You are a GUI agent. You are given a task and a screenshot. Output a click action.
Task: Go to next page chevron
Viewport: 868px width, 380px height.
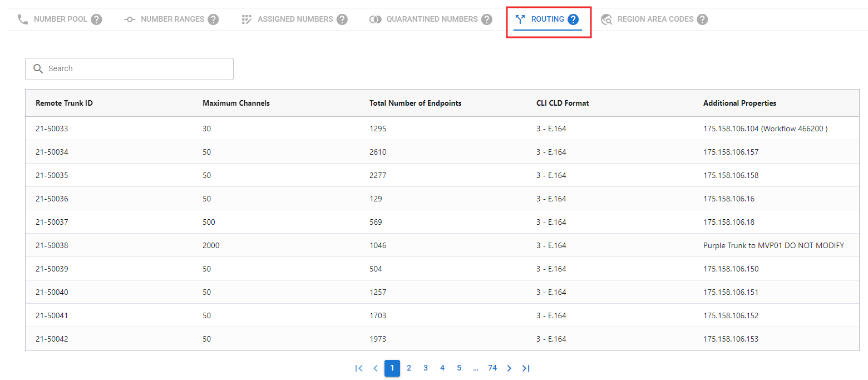pyautogui.click(x=509, y=368)
